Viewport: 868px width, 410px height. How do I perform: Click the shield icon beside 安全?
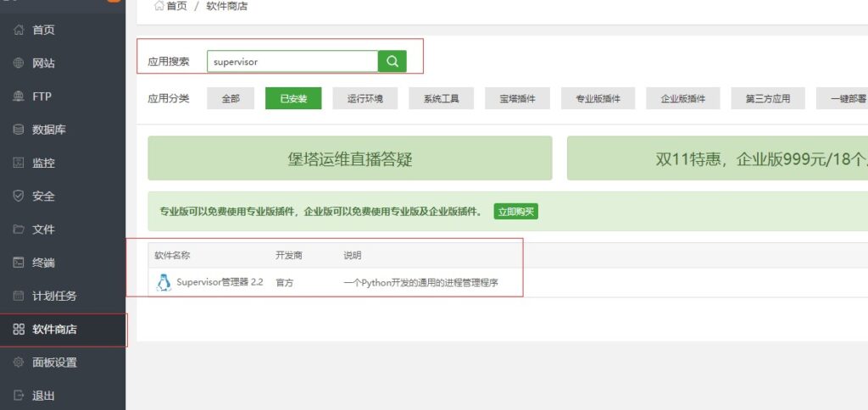(x=19, y=196)
